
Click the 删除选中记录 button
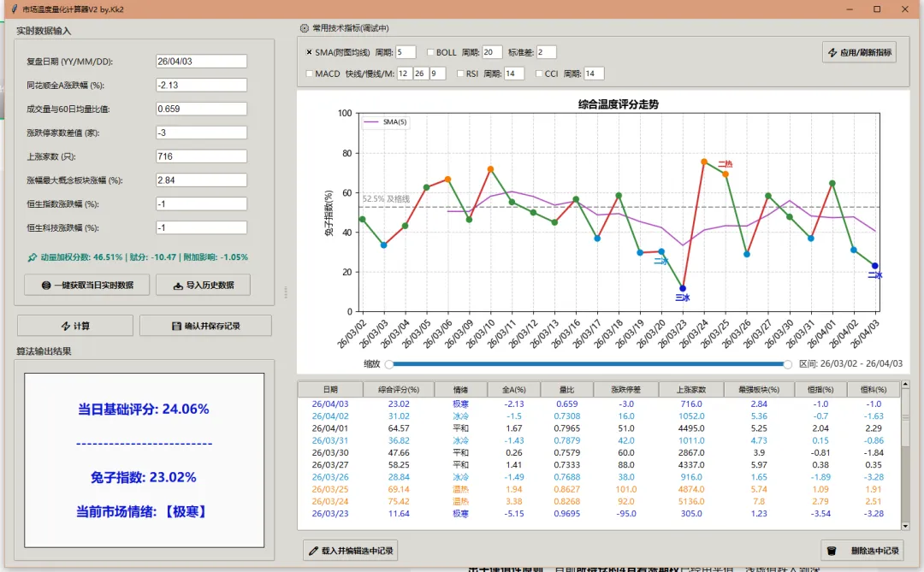[862, 551]
